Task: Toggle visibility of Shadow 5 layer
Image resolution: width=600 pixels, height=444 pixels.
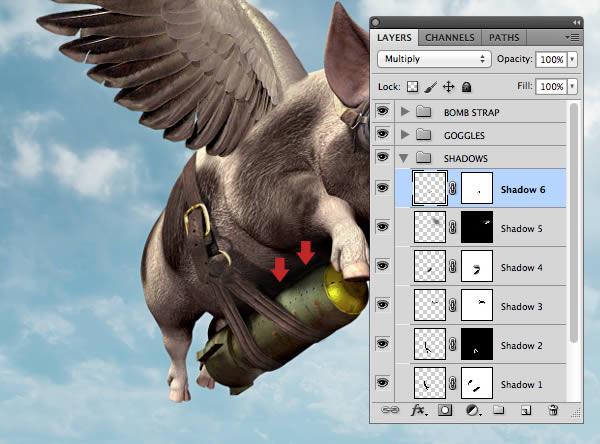Action: pyautogui.click(x=382, y=227)
